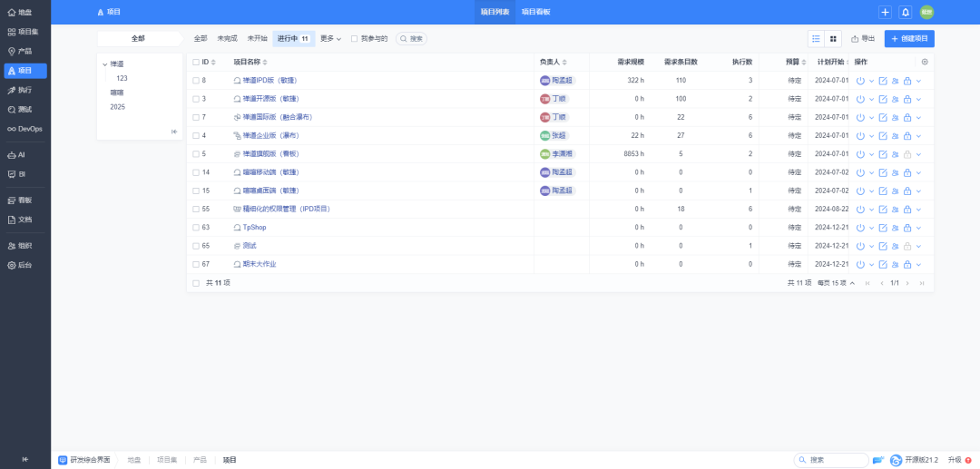Open 执行 in the left sidebar

(24, 90)
